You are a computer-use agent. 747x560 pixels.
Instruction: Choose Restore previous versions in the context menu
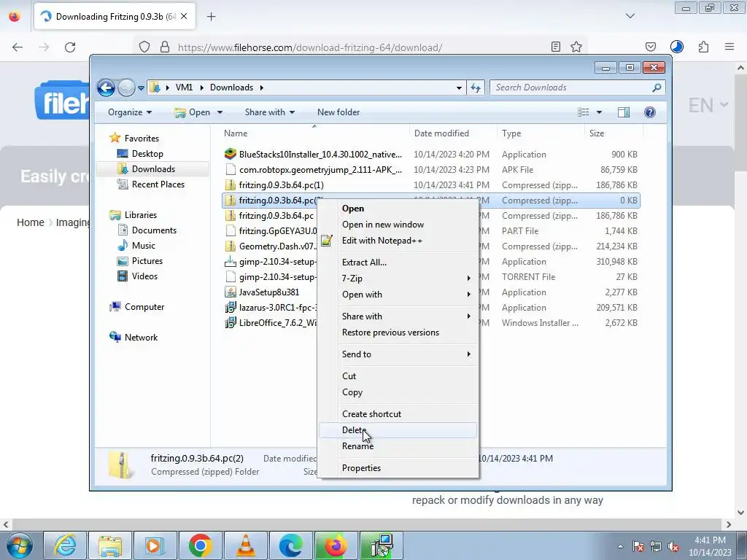pyautogui.click(x=398, y=332)
